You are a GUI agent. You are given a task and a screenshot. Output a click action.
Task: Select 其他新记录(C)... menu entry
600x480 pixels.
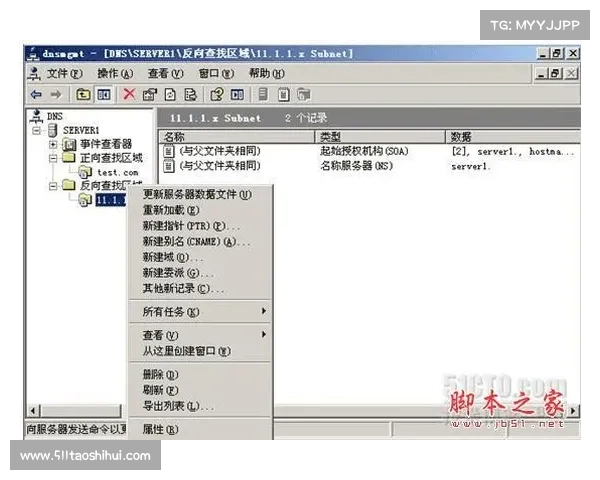point(201,289)
